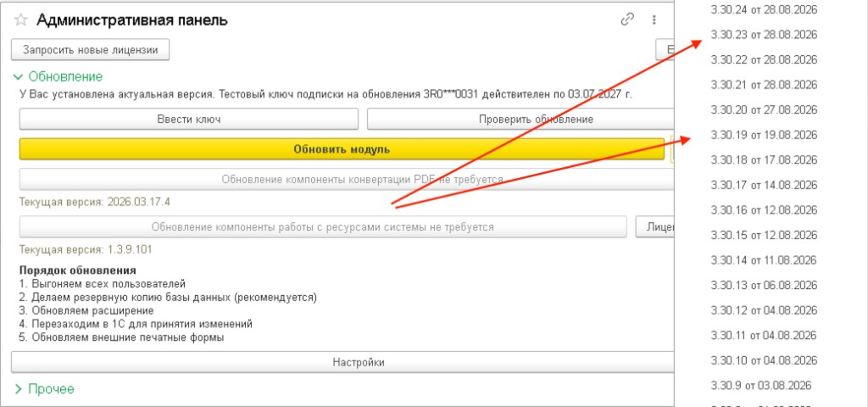The width and height of the screenshot is (868, 407).
Task: Add Административная панель to favorites with the star
Action: (21, 20)
